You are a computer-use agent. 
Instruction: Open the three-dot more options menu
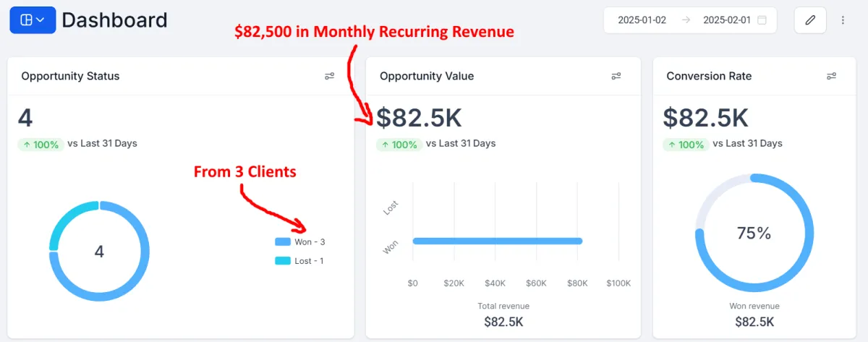click(x=843, y=20)
